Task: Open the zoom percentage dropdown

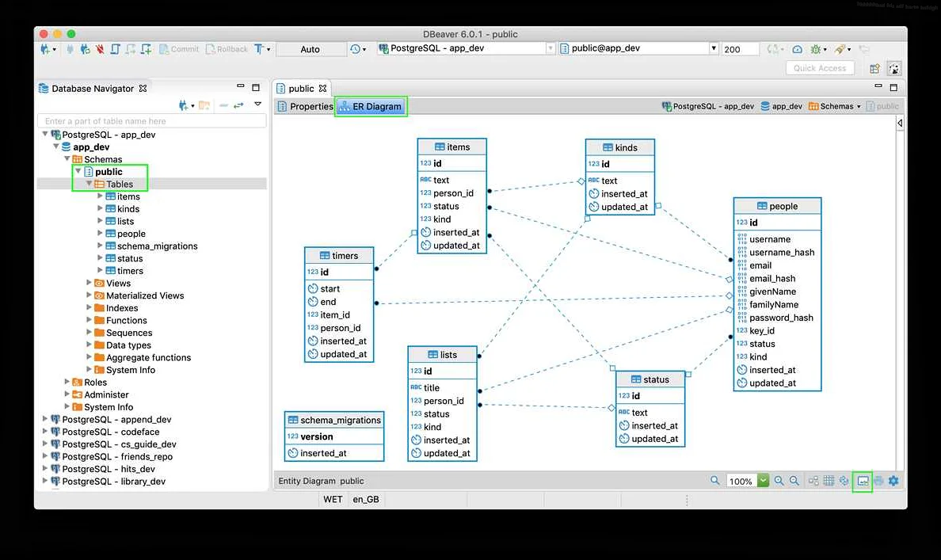Action: (763, 481)
